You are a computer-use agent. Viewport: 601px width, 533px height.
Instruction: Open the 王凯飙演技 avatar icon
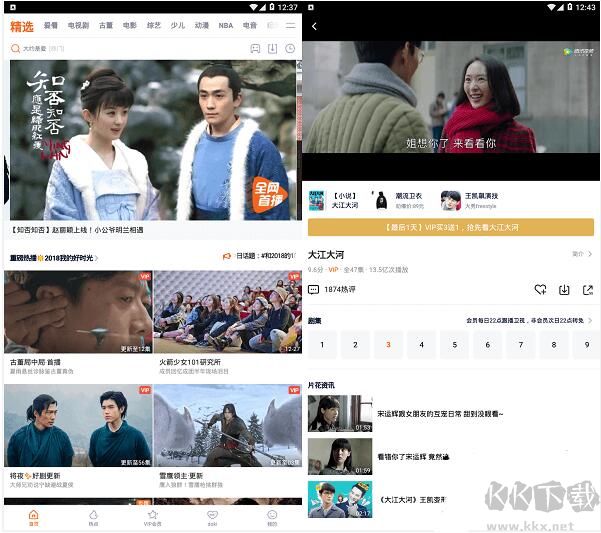coord(451,200)
